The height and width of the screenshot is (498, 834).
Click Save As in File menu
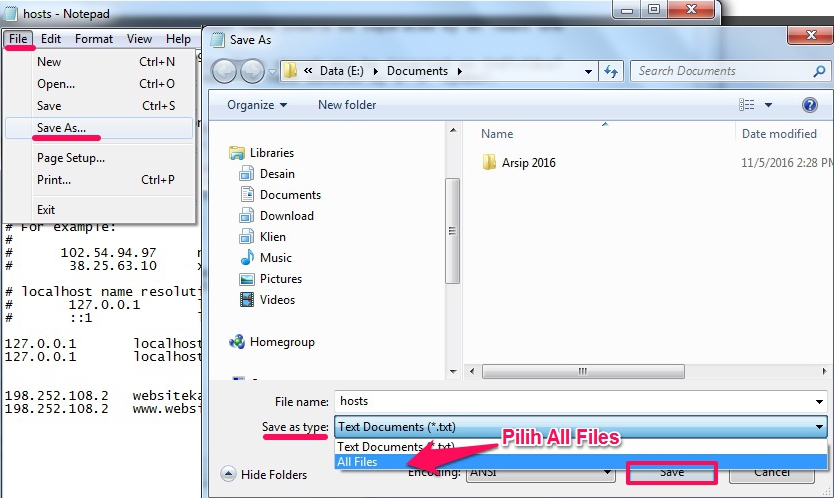(x=61, y=128)
